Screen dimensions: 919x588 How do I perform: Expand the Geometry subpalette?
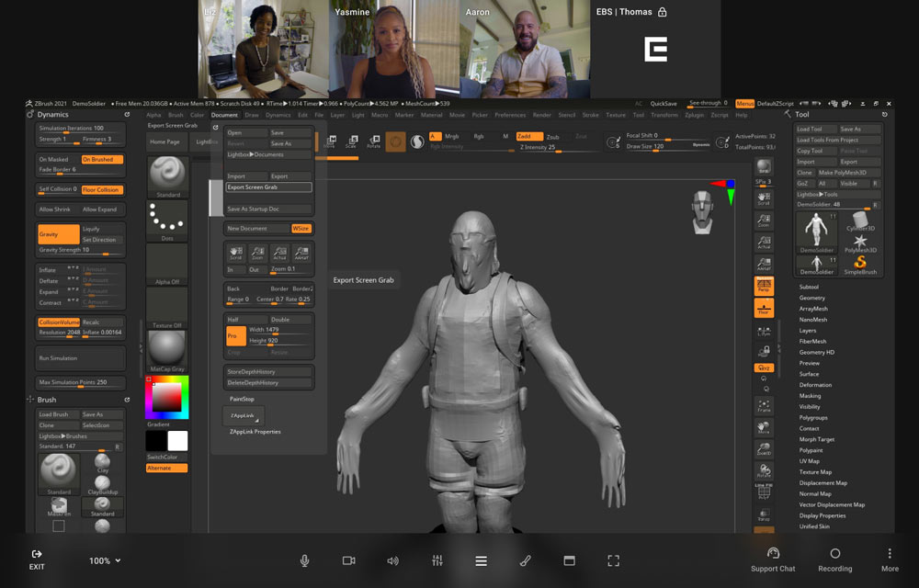[x=811, y=299]
